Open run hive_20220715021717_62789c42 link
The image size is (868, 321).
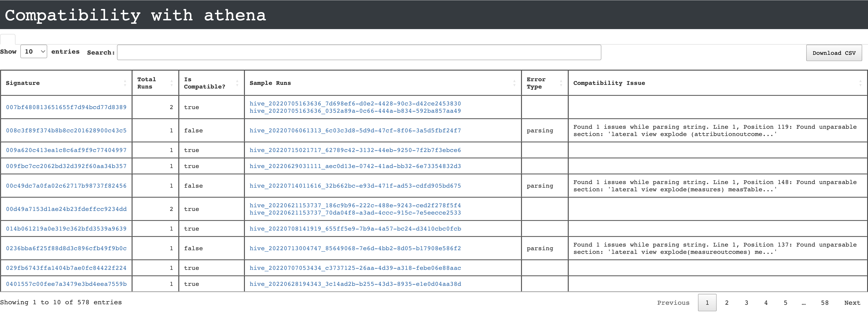[x=355, y=150]
